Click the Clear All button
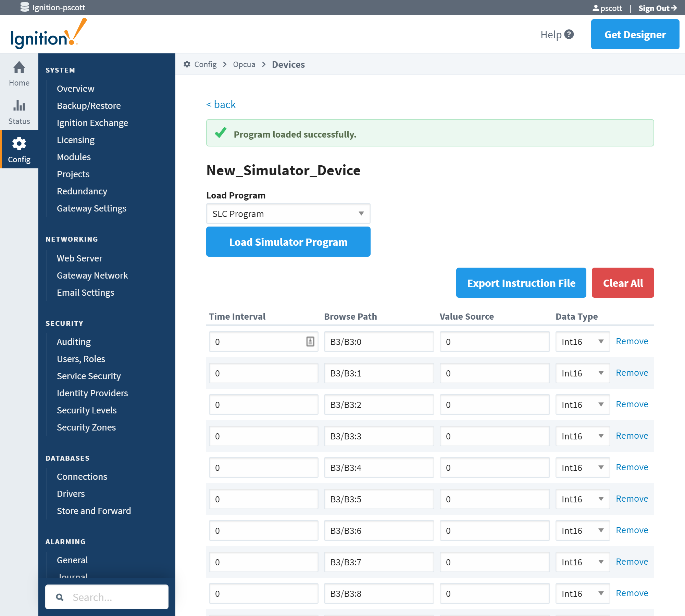The width and height of the screenshot is (685, 616). tap(623, 283)
